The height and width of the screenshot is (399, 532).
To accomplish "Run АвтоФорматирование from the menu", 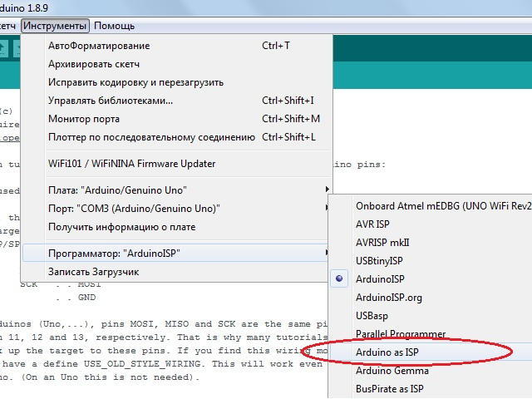I will click(x=177, y=46).
